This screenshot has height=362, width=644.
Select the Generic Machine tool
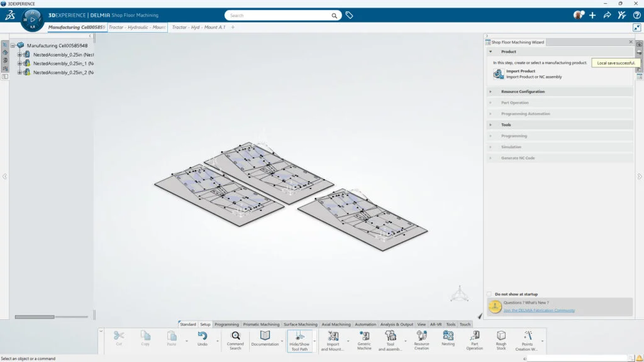(364, 341)
